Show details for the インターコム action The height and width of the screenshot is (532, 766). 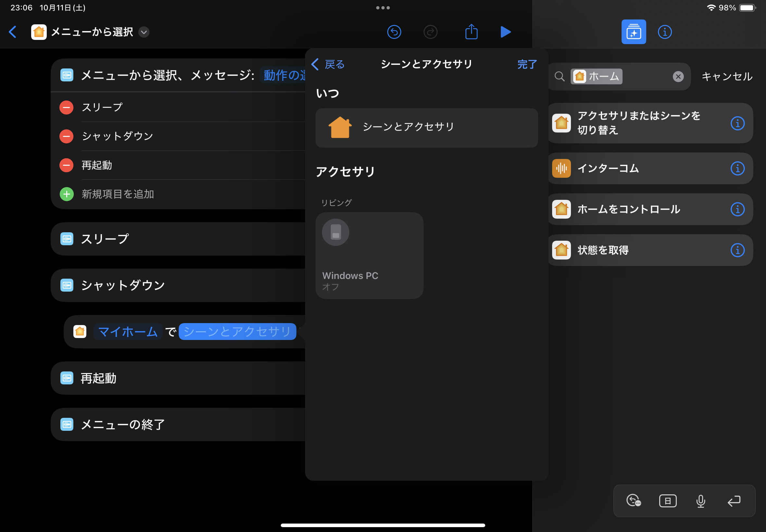click(x=738, y=168)
